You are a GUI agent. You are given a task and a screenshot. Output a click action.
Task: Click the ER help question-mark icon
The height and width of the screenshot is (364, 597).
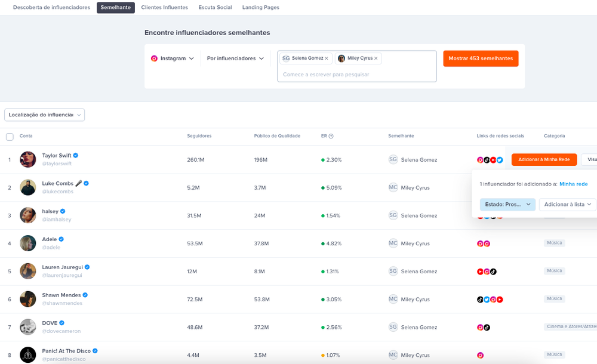[x=331, y=136]
